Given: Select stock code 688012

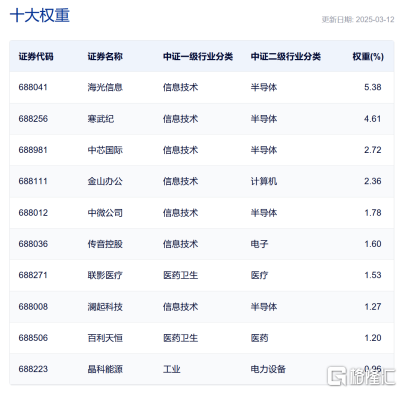Looking at the screenshot, I should 33,213.
